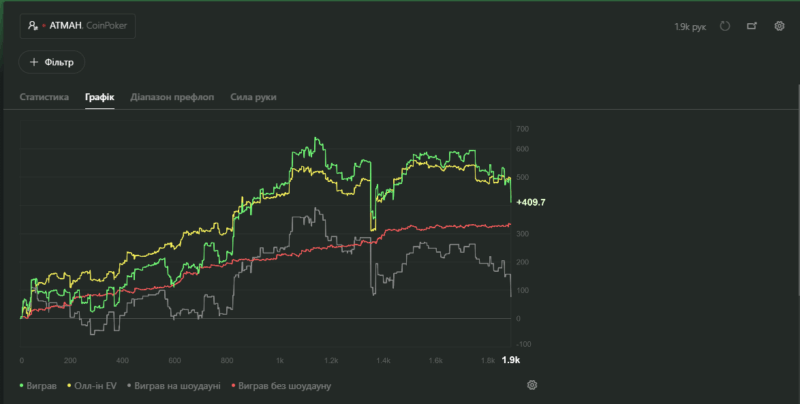Click the refresh icon in the header
The width and height of the screenshot is (800, 404).
coord(725,26)
